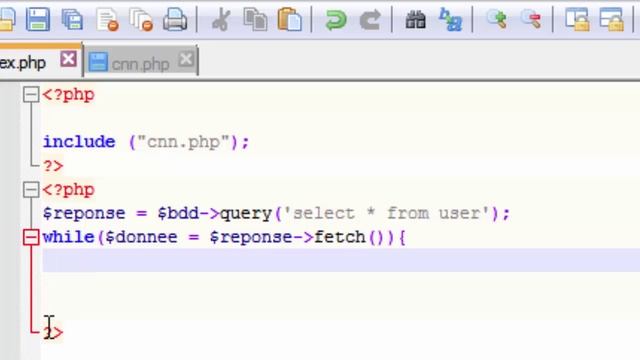640x360 pixels.
Task: Click the $reponse = $bdd->query line
Action: tap(276, 213)
